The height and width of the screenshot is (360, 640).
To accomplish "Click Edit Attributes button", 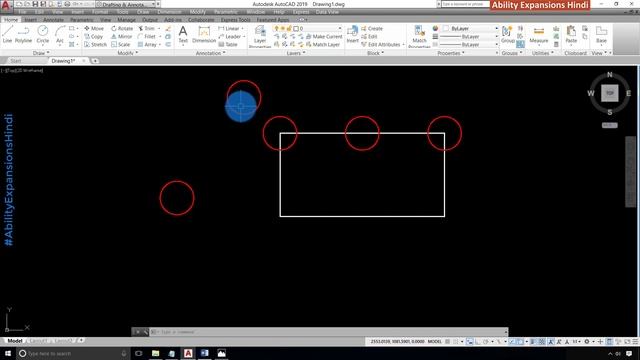I will [381, 44].
